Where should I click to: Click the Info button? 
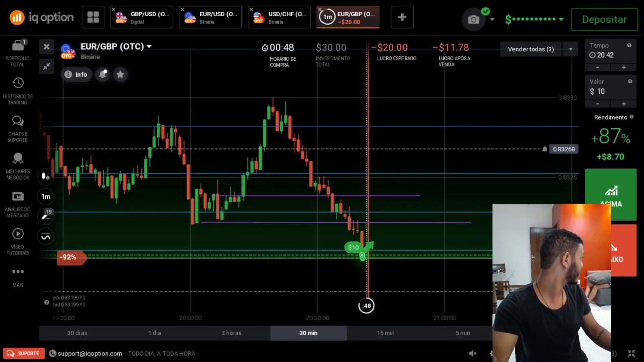point(76,74)
